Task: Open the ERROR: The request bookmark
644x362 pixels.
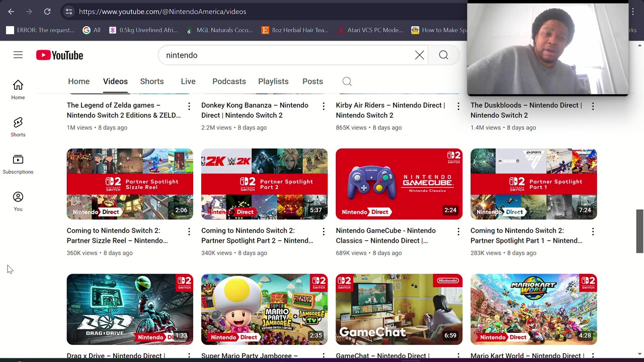Action: tap(40, 30)
